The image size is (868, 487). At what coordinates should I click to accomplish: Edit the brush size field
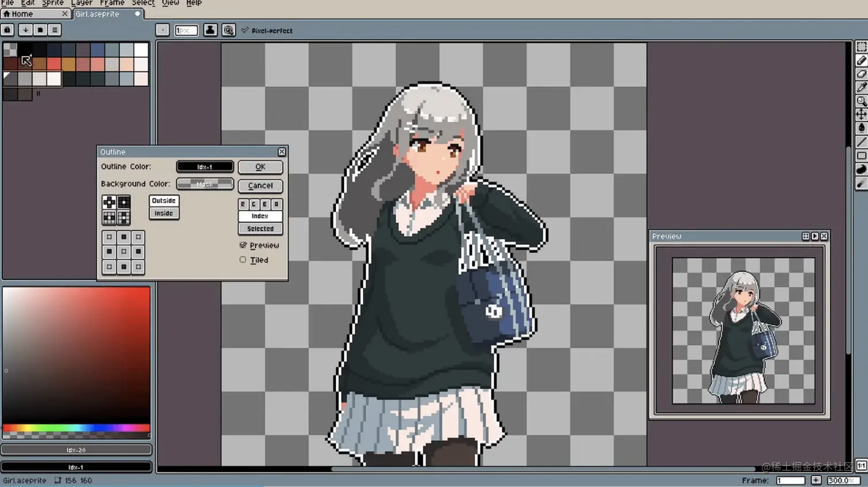pos(186,30)
